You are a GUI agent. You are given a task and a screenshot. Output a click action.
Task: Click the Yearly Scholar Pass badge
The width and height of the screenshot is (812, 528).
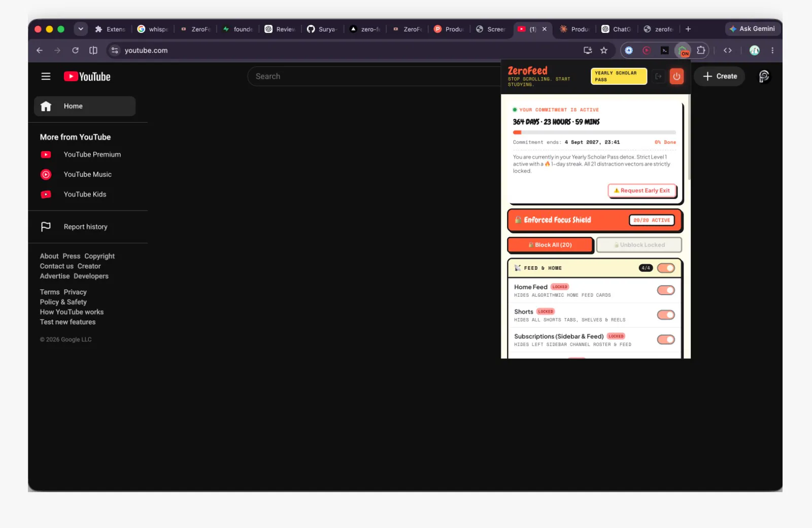click(x=619, y=77)
